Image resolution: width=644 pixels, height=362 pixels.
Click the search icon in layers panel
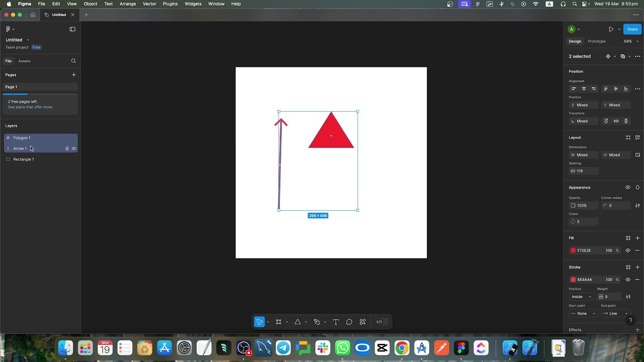pos(73,61)
